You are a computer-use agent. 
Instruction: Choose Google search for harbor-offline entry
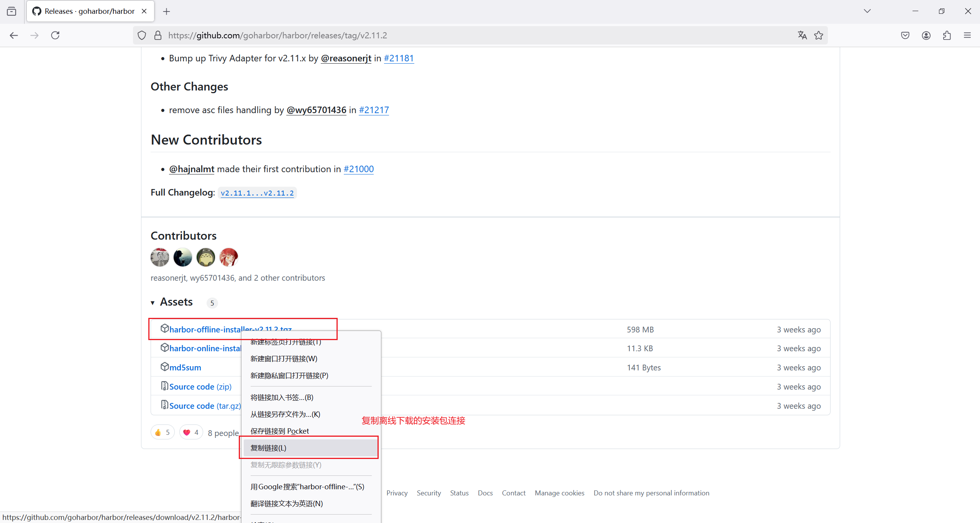click(x=311, y=487)
